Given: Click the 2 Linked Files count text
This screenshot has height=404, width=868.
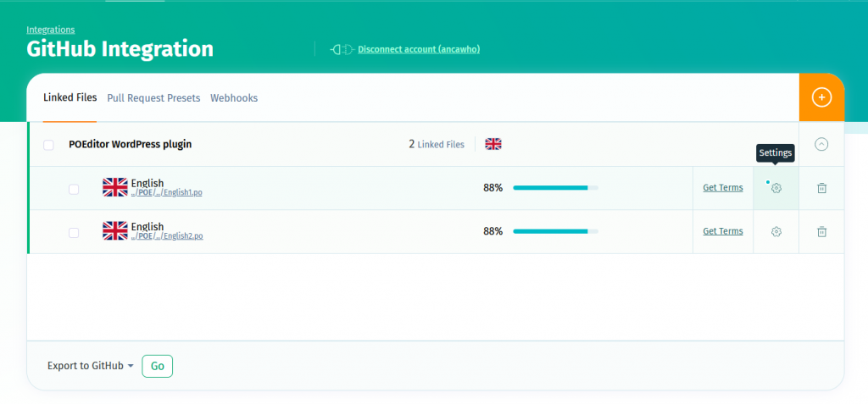Looking at the screenshot, I should [x=437, y=145].
